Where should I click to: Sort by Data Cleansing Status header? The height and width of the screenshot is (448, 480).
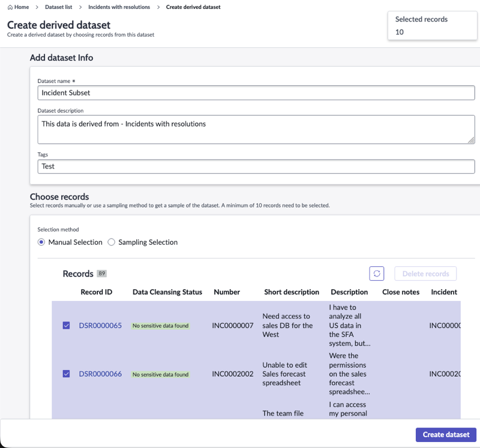tap(167, 292)
